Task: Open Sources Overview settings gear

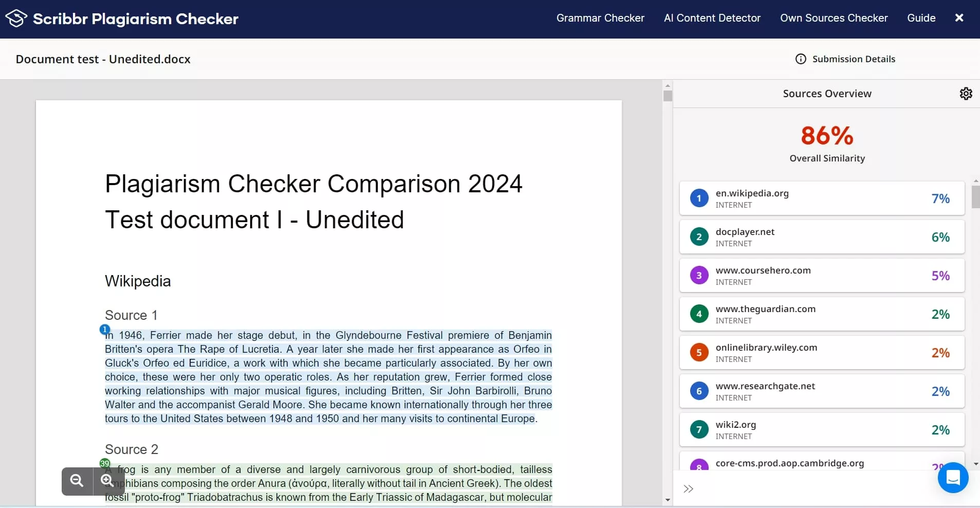Action: 966,93
